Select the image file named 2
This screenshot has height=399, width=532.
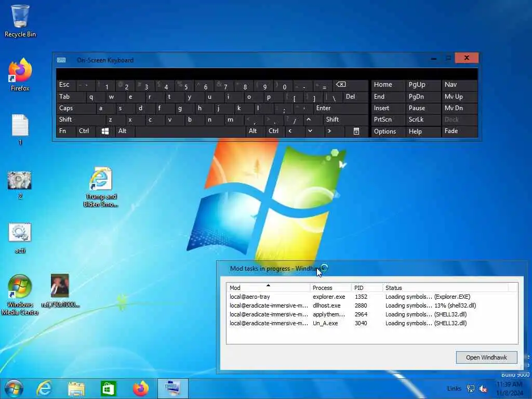pos(20,185)
